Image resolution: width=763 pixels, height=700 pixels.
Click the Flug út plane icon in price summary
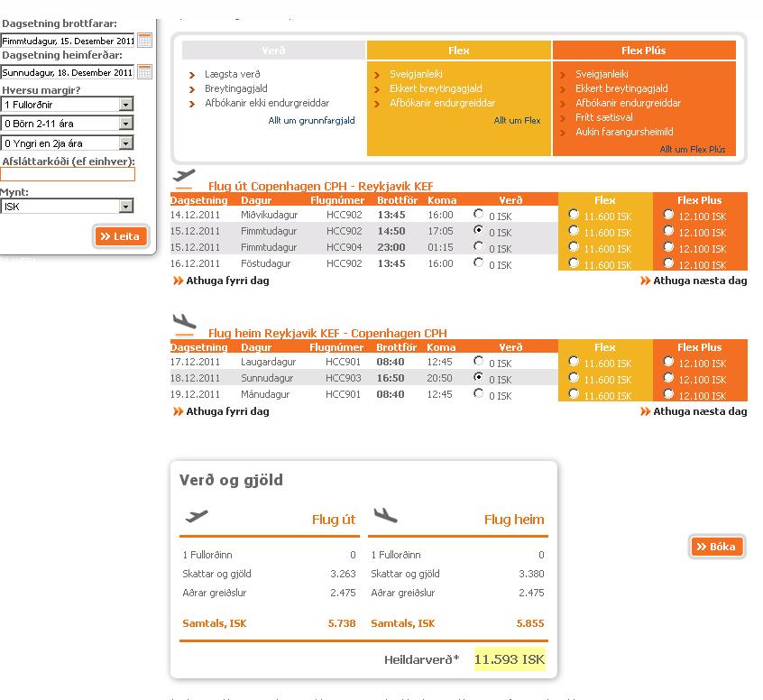point(196,515)
